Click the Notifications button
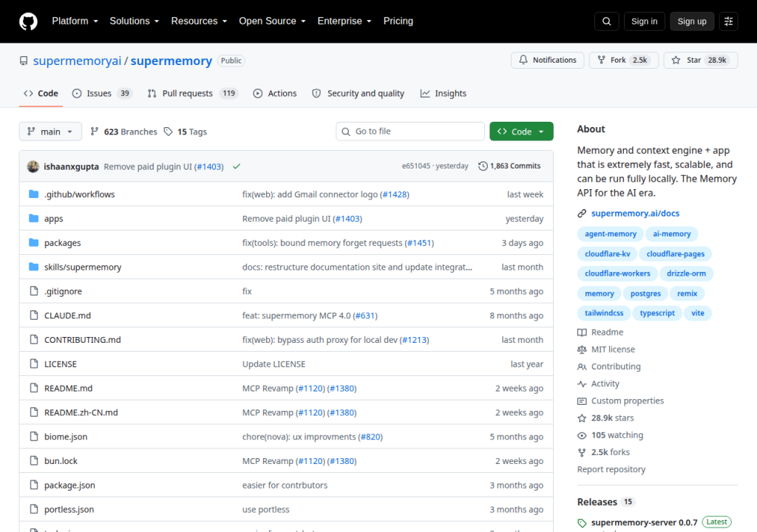This screenshot has height=532, width=757. click(x=548, y=61)
